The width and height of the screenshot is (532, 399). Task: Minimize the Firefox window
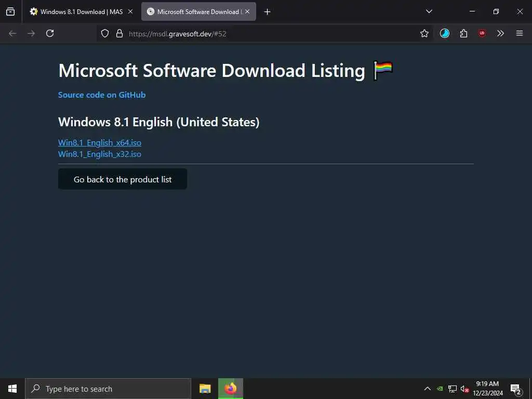click(472, 11)
